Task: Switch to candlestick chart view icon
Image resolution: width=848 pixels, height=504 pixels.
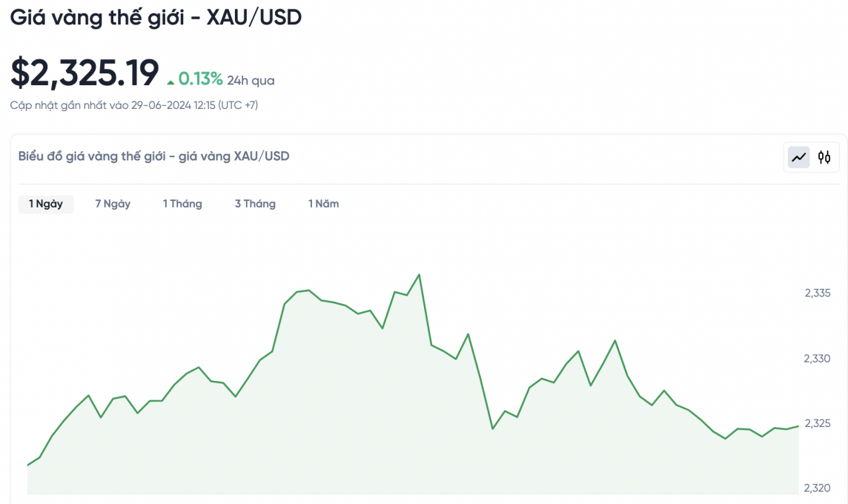Action: (824, 157)
